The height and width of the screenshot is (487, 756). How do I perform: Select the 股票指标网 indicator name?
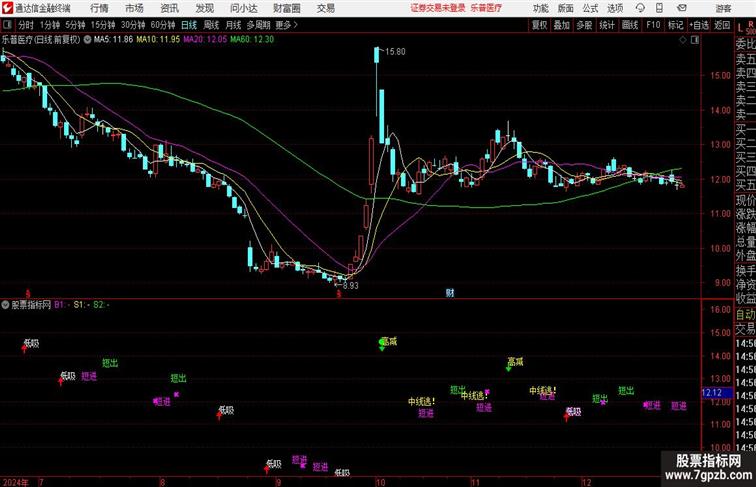(31, 305)
